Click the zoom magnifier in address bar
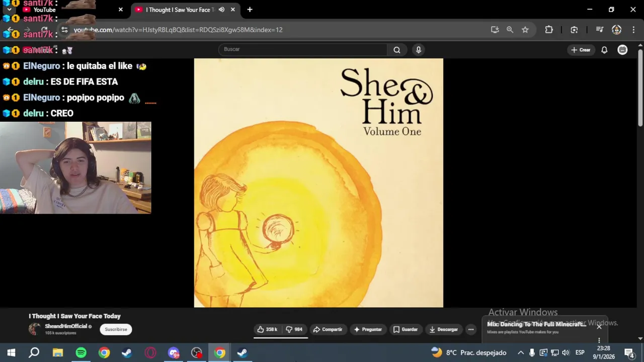Screen dimensions: 644x362 tap(510, 30)
